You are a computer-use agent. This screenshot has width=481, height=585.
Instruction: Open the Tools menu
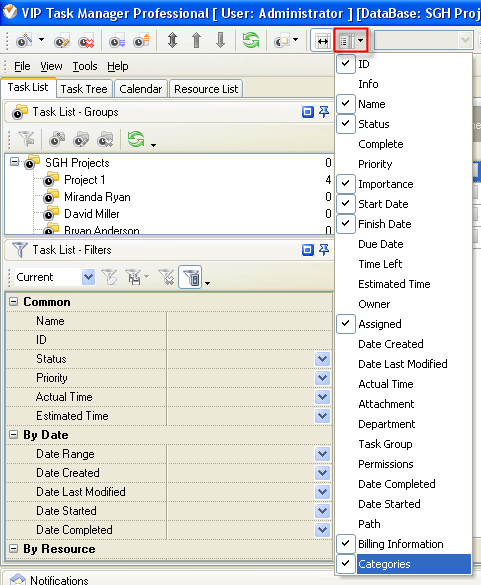(x=85, y=66)
